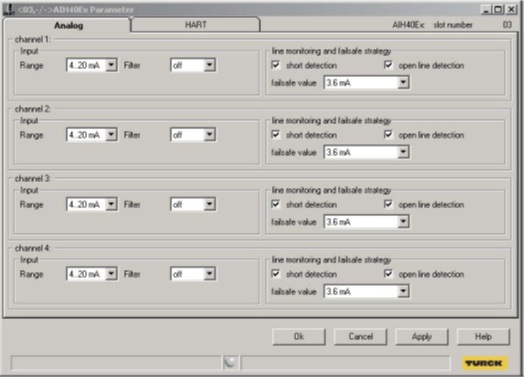This screenshot has height=377, width=524.
Task: Open channel 3 Filter dropdown
Action: coord(210,204)
